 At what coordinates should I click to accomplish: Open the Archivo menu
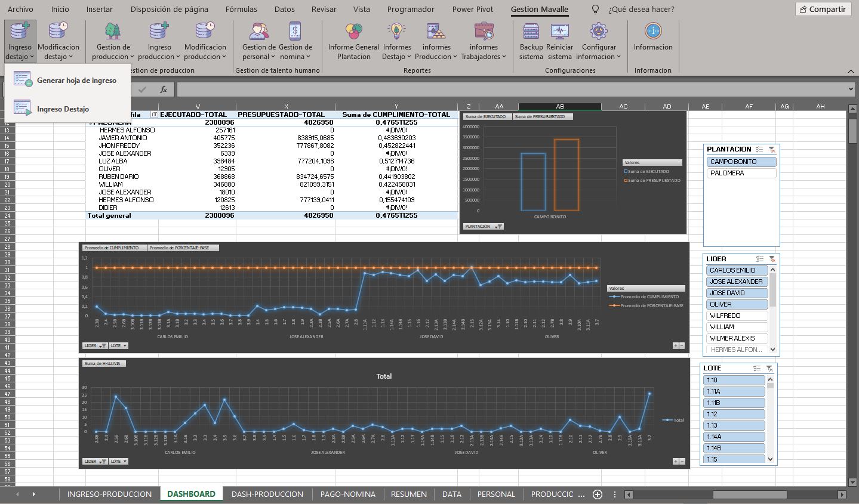(20, 9)
